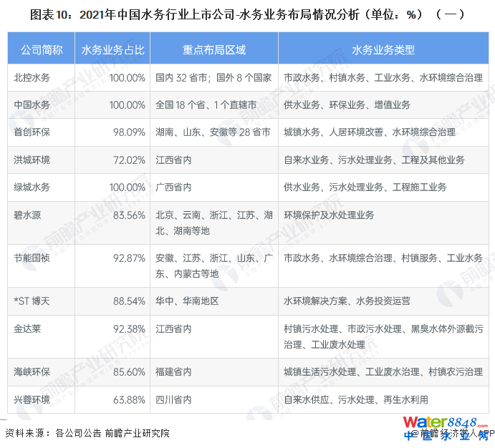Viewport: 495px width, 448px height.
Task: Click the Water8848 logo watermark
Action: tap(445, 422)
